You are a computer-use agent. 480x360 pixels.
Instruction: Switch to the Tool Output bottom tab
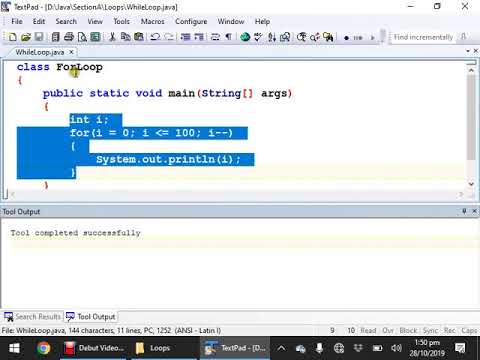click(x=91, y=317)
